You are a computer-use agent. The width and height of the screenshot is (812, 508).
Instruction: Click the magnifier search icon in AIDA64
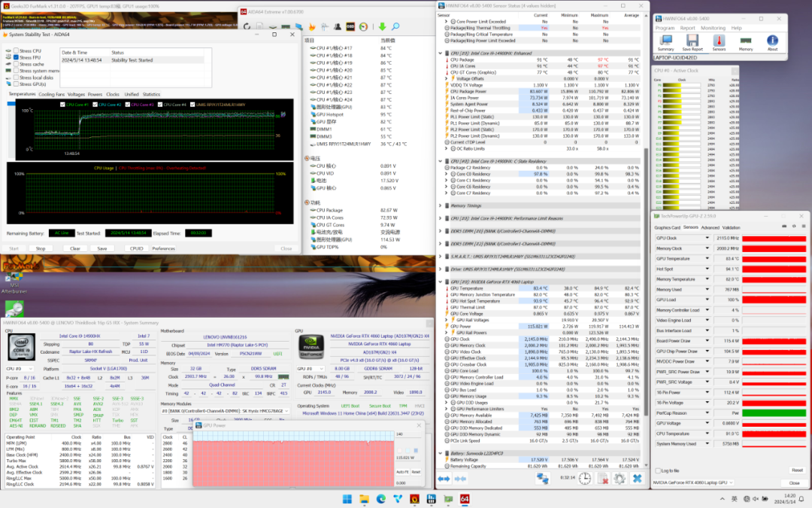pos(395,27)
